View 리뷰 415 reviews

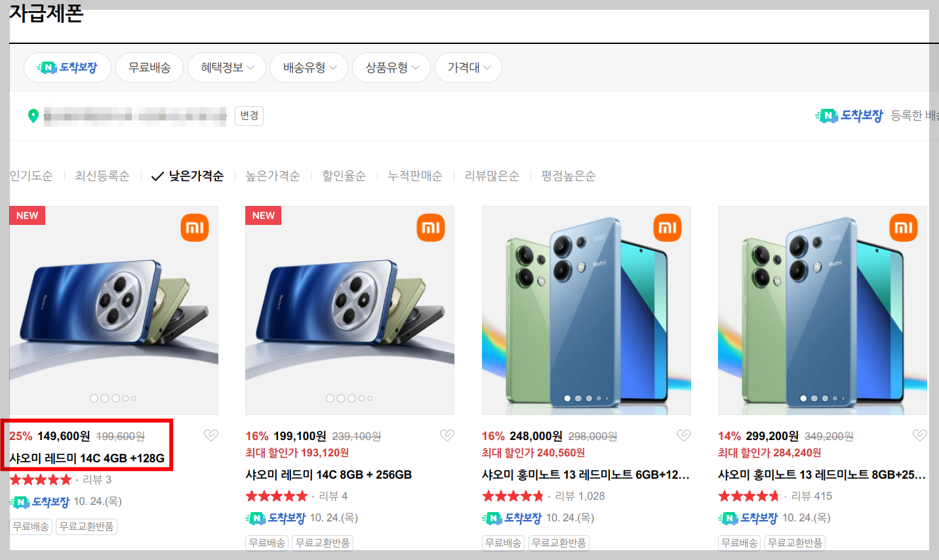(x=812, y=496)
